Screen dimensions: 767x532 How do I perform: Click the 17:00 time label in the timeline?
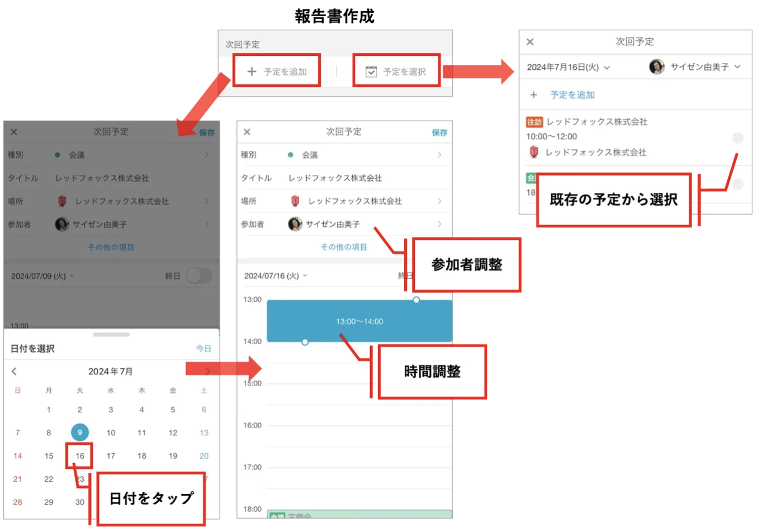(253, 467)
